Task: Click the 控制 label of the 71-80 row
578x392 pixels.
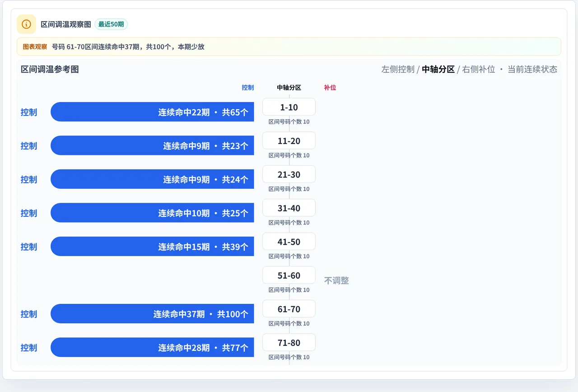Action: (29, 347)
